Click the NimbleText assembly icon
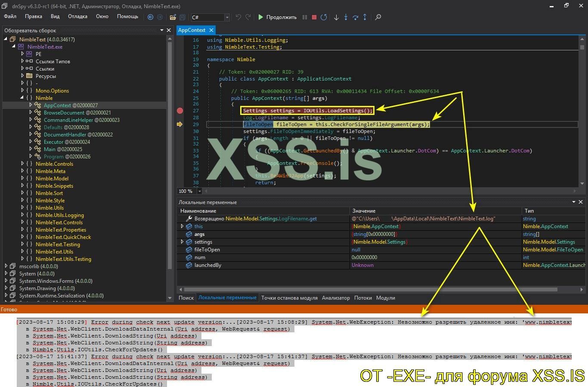 coord(13,39)
